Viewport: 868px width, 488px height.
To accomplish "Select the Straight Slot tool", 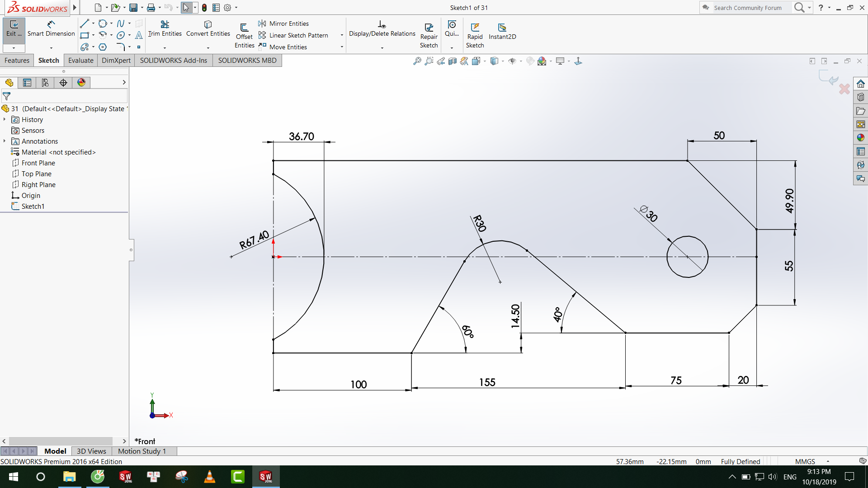I will [x=85, y=47].
